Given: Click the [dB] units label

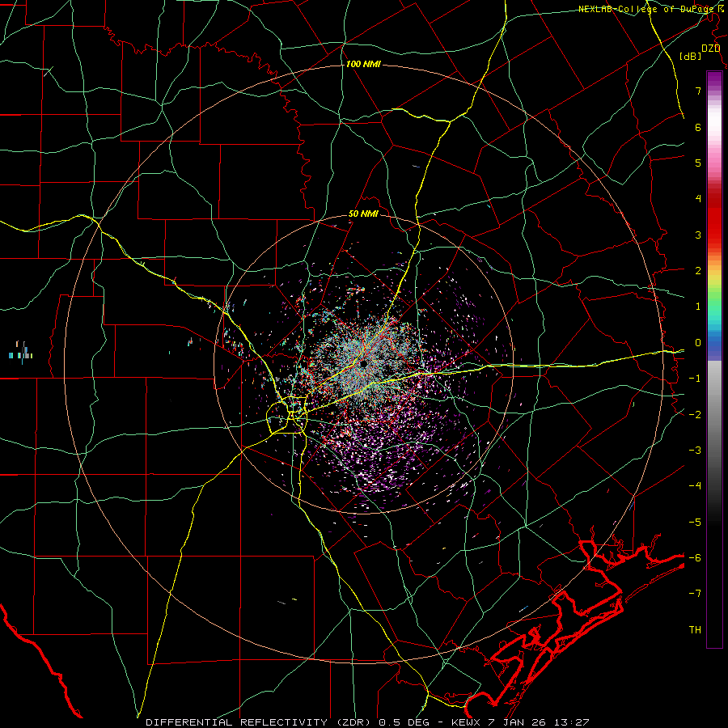Looking at the screenshot, I should [690, 56].
